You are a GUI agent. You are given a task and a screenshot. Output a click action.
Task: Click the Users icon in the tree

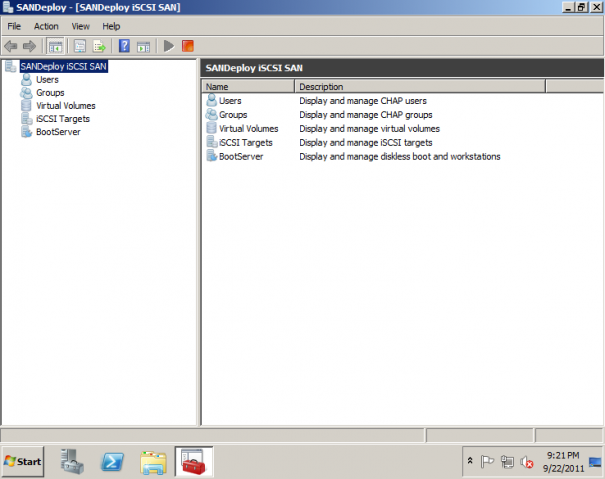coord(27,80)
